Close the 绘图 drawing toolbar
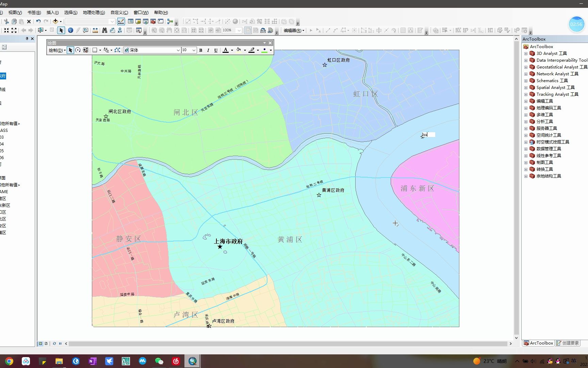 pos(270,43)
